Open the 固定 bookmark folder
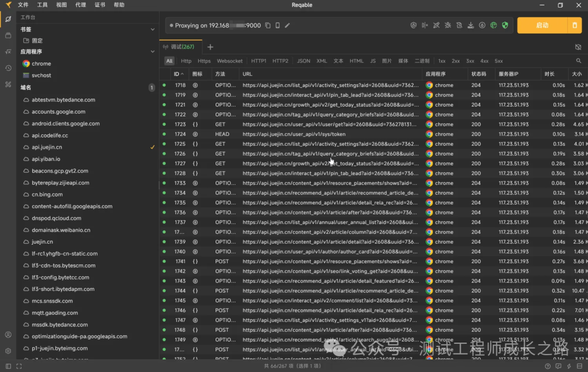This screenshot has width=588, height=372. [87, 40]
